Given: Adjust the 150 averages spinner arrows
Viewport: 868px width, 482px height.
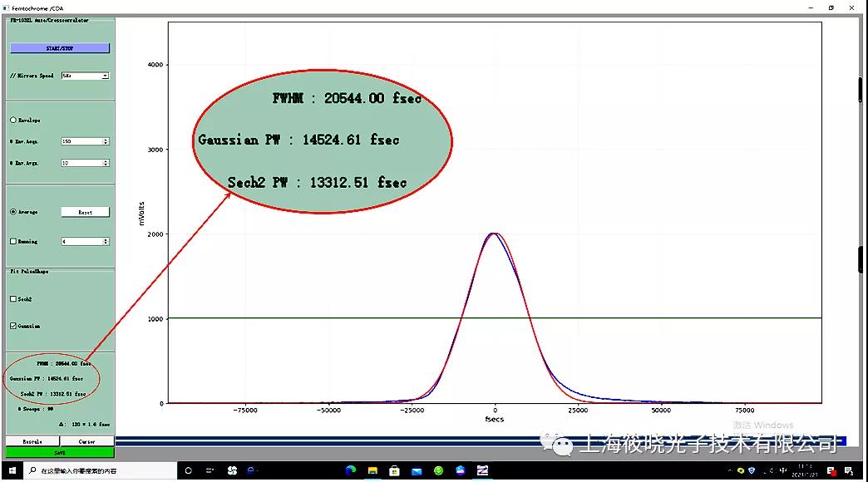Looking at the screenshot, I should click(106, 141).
